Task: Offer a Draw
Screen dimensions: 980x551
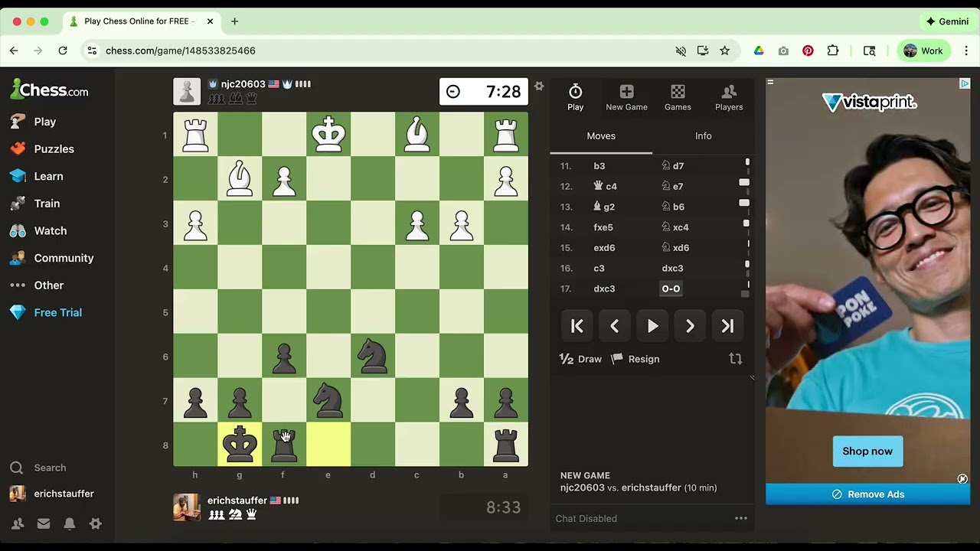Action: coord(581,359)
